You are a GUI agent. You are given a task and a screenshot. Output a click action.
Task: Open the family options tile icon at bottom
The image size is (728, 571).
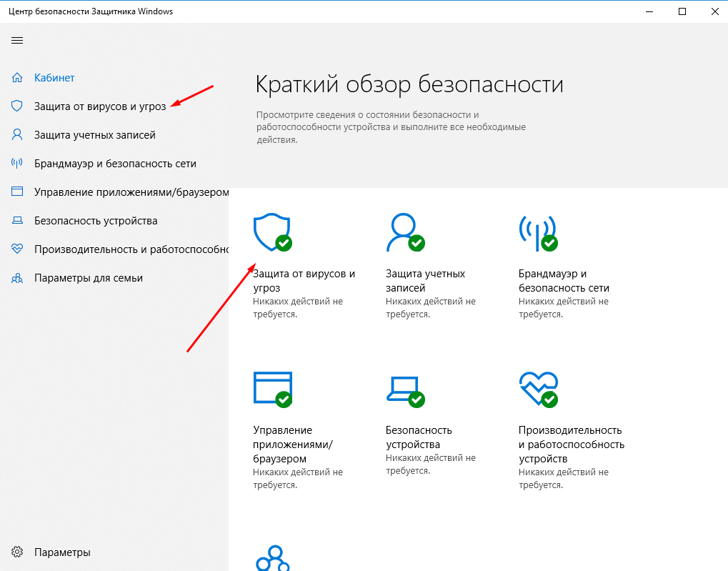pos(273,557)
